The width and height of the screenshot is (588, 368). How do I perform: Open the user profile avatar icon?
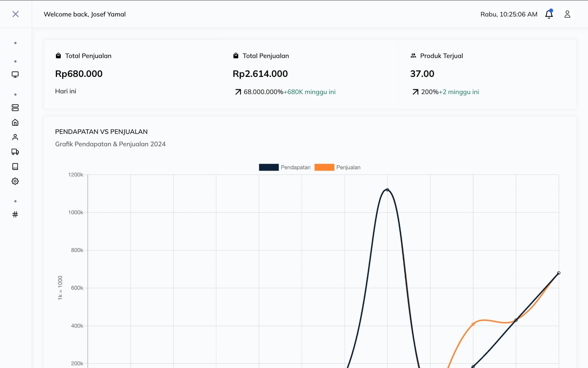(x=567, y=14)
